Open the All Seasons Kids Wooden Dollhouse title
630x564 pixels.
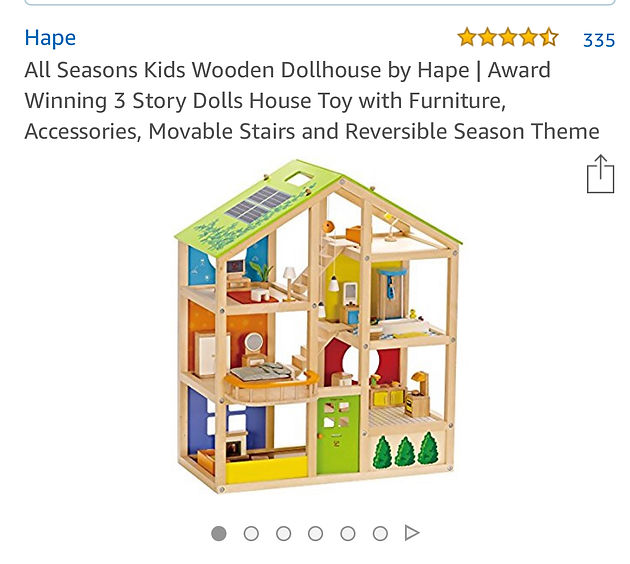click(x=312, y=100)
